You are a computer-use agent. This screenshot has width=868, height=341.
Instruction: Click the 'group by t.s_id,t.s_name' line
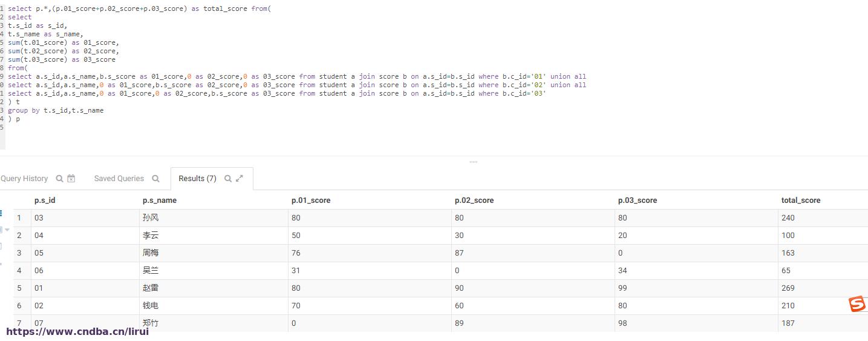pyautogui.click(x=56, y=111)
